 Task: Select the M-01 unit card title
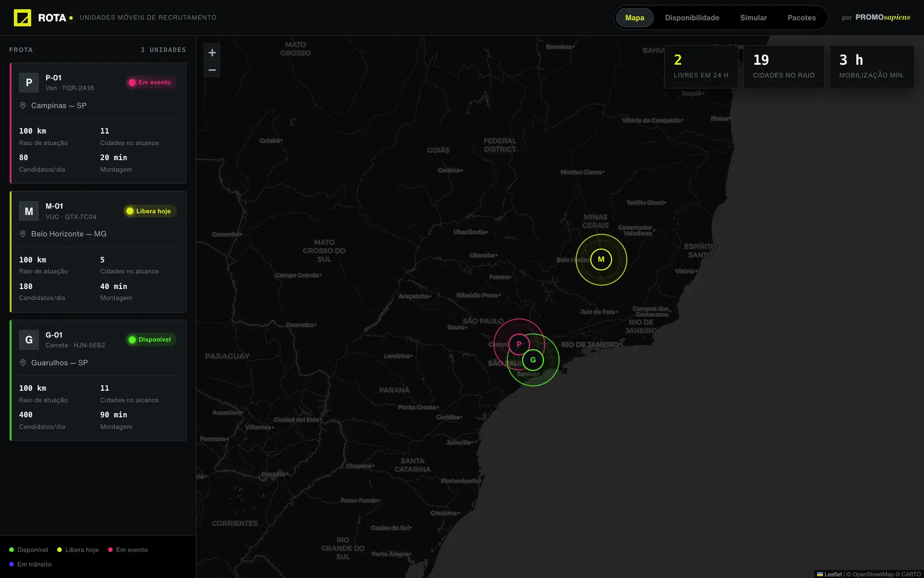pyautogui.click(x=54, y=206)
